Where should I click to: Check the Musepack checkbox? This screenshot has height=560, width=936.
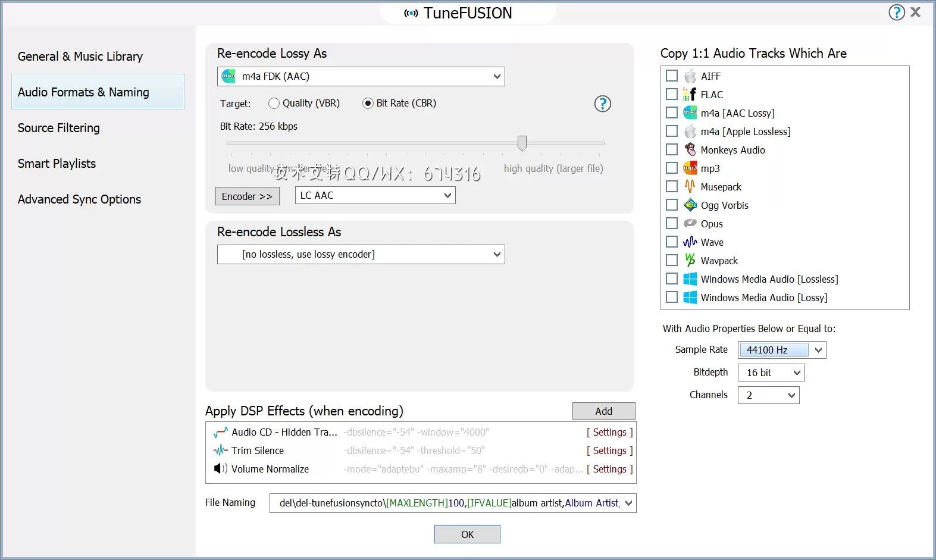(x=672, y=186)
